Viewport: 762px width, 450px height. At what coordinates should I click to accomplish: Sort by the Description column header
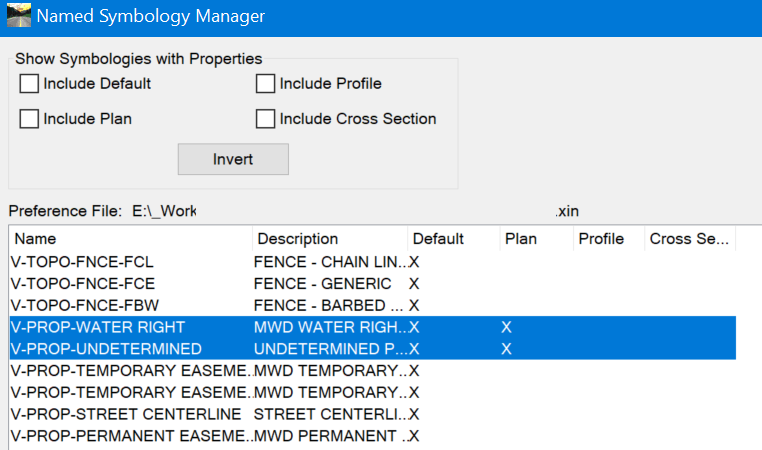[x=330, y=239]
